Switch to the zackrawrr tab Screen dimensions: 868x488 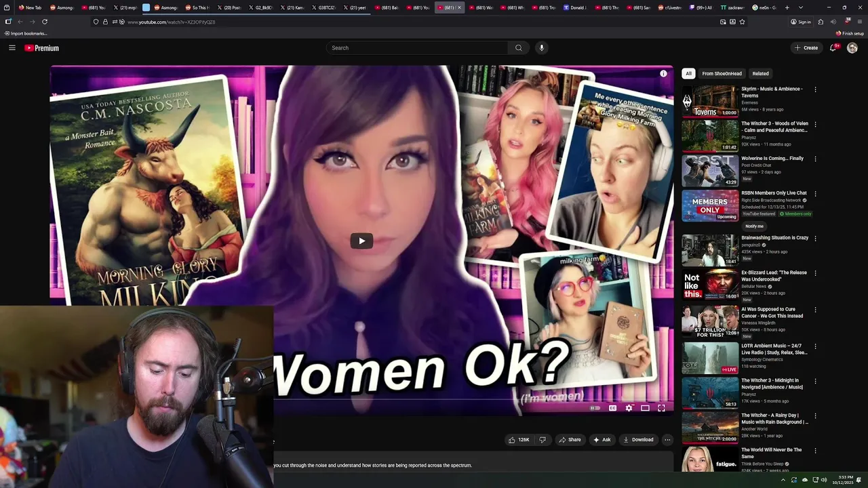pyautogui.click(x=733, y=7)
